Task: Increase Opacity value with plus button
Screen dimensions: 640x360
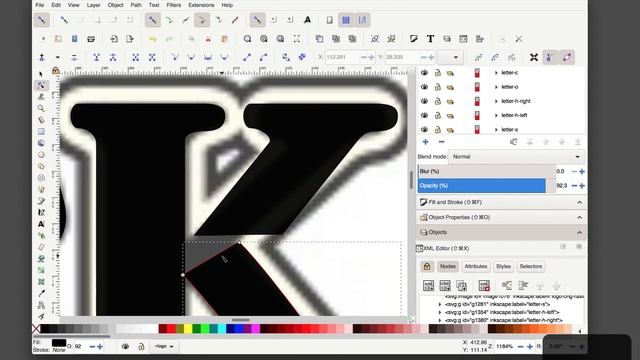Action: (x=582, y=186)
